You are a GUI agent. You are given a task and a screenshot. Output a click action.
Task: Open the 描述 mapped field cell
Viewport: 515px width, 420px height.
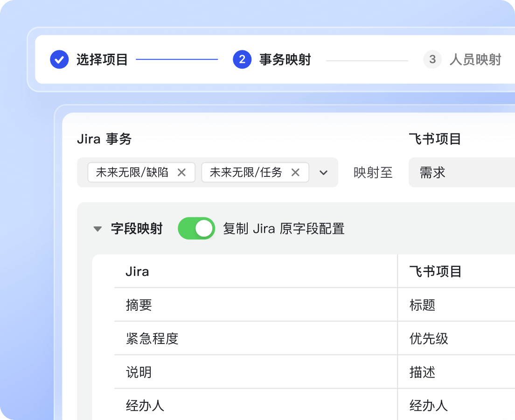[x=457, y=372]
